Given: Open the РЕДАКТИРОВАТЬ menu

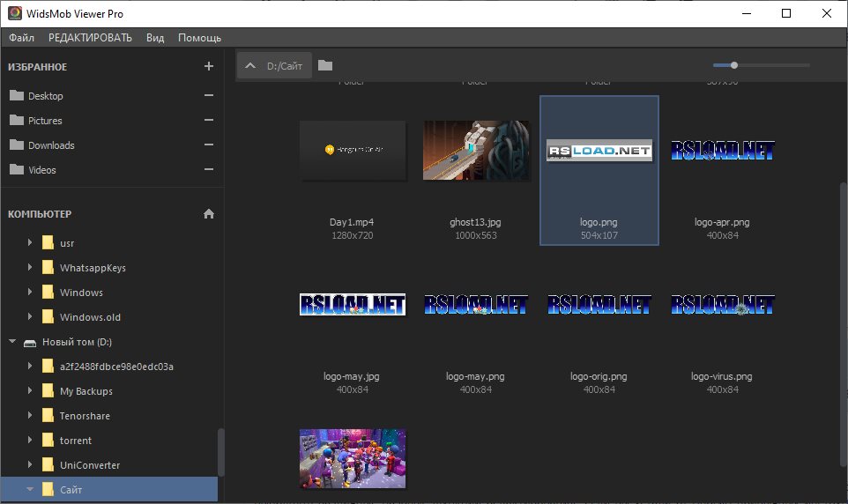Looking at the screenshot, I should 90,37.
